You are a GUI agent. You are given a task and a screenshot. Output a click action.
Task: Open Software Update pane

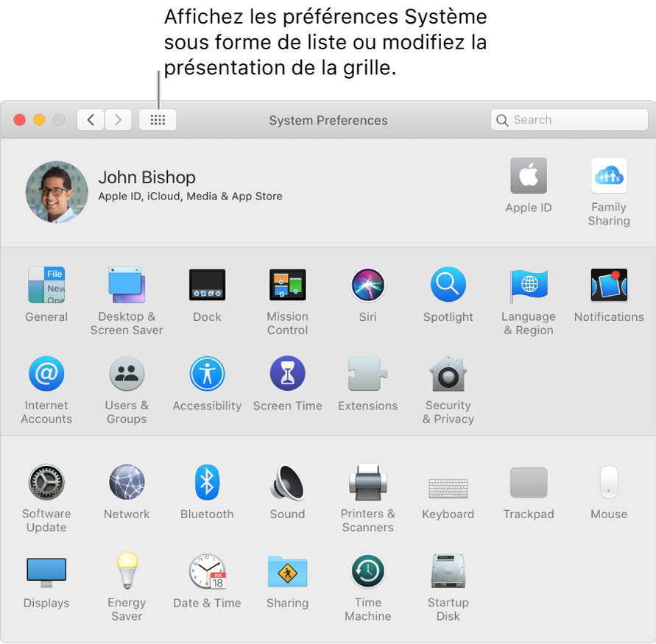46,482
